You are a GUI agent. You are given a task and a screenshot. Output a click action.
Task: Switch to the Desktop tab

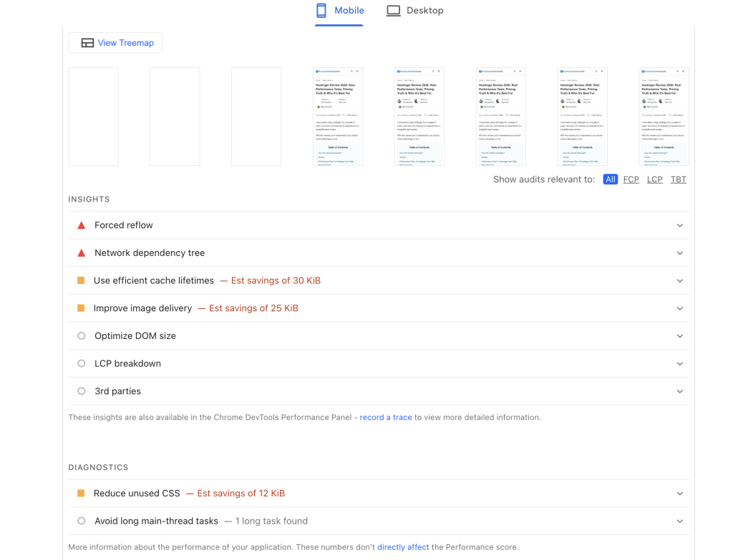coord(414,11)
